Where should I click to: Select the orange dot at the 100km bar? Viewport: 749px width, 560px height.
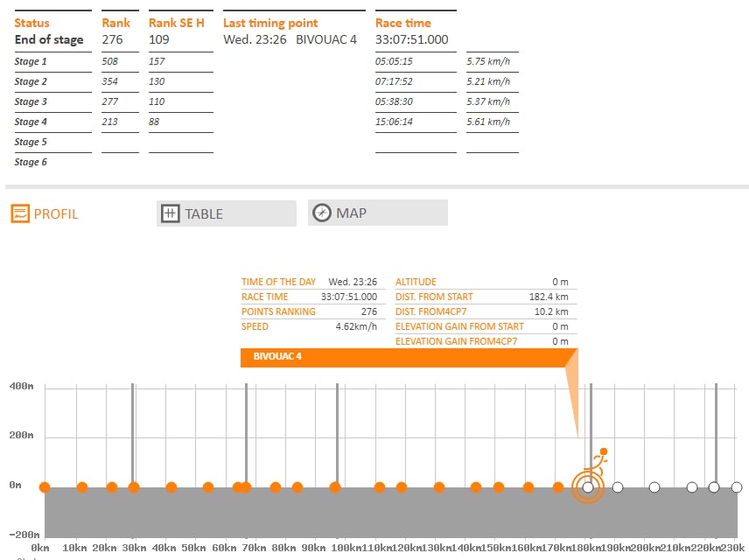(x=336, y=487)
